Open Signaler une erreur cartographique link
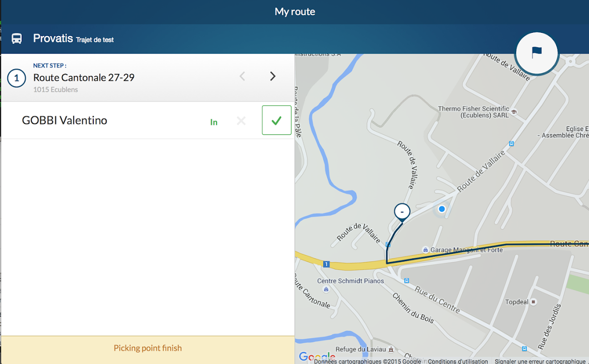Screen dimensions: 589x364 (x=540, y=361)
